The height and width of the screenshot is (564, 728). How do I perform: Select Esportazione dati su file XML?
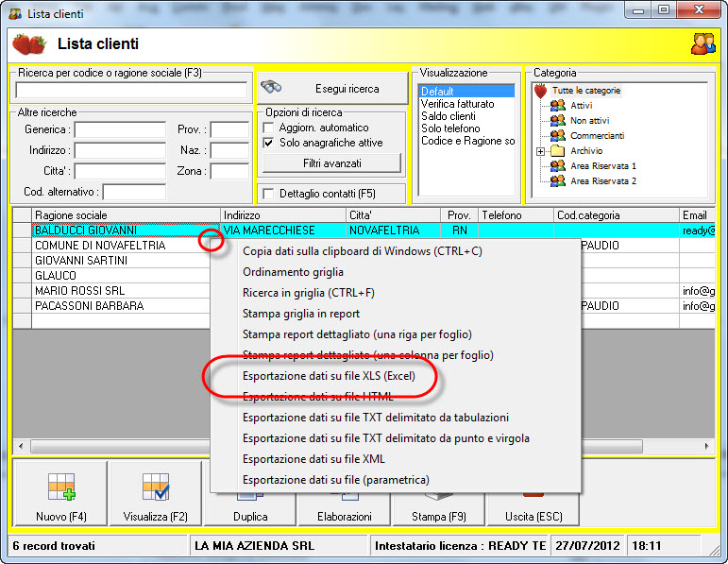[x=313, y=459]
